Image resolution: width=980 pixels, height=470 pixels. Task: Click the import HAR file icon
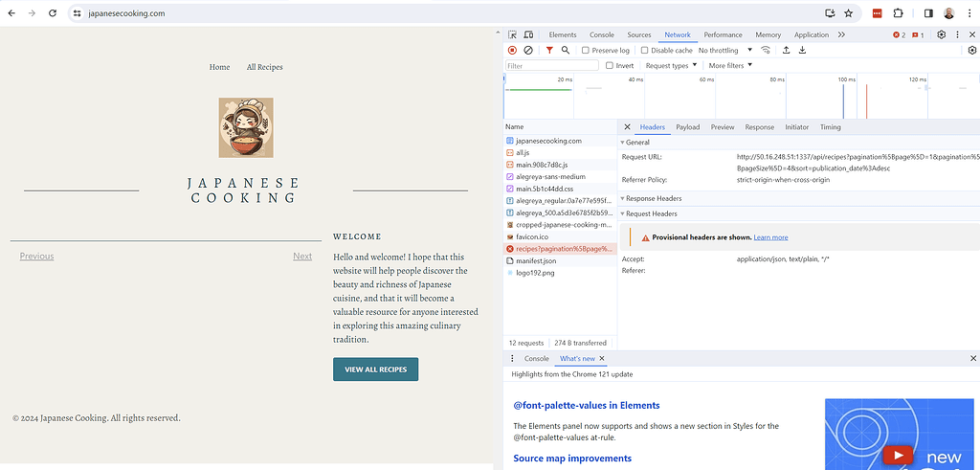coord(787,50)
